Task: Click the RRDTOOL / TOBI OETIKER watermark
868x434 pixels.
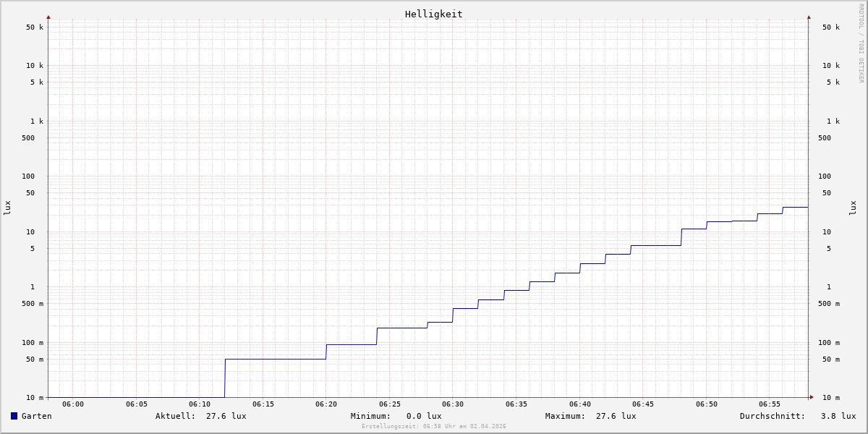Action: pos(861,43)
